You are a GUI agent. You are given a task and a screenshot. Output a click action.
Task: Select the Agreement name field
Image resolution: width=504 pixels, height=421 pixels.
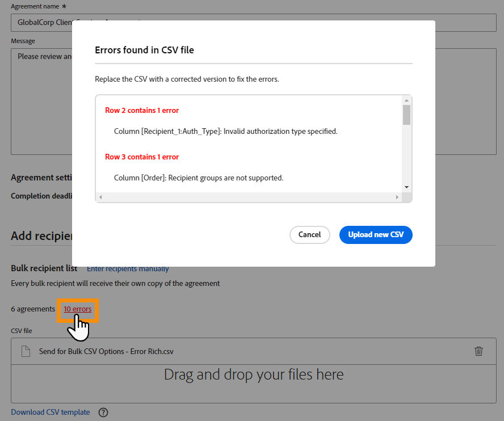[40, 22]
